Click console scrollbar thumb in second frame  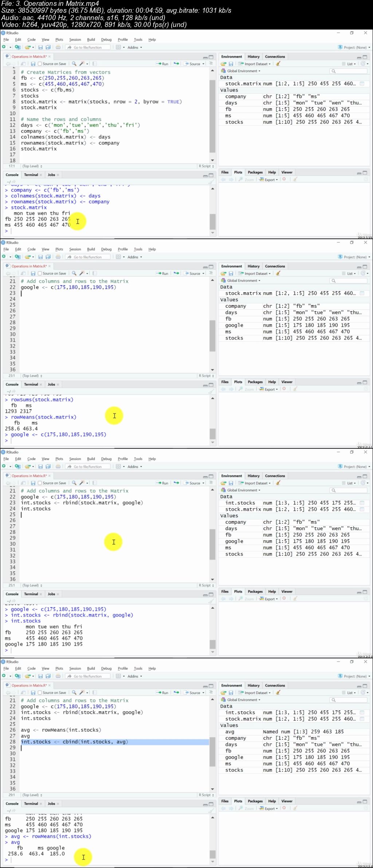pos(212,434)
